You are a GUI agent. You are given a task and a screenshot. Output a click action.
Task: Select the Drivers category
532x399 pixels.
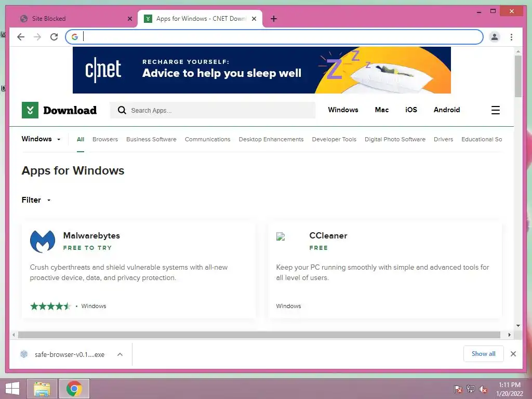(x=444, y=139)
